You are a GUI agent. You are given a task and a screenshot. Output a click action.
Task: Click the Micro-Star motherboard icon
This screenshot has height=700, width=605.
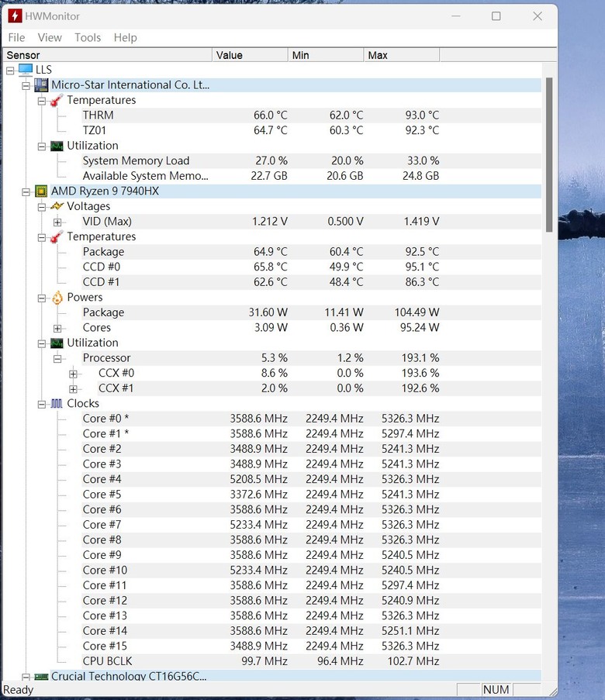coord(41,84)
